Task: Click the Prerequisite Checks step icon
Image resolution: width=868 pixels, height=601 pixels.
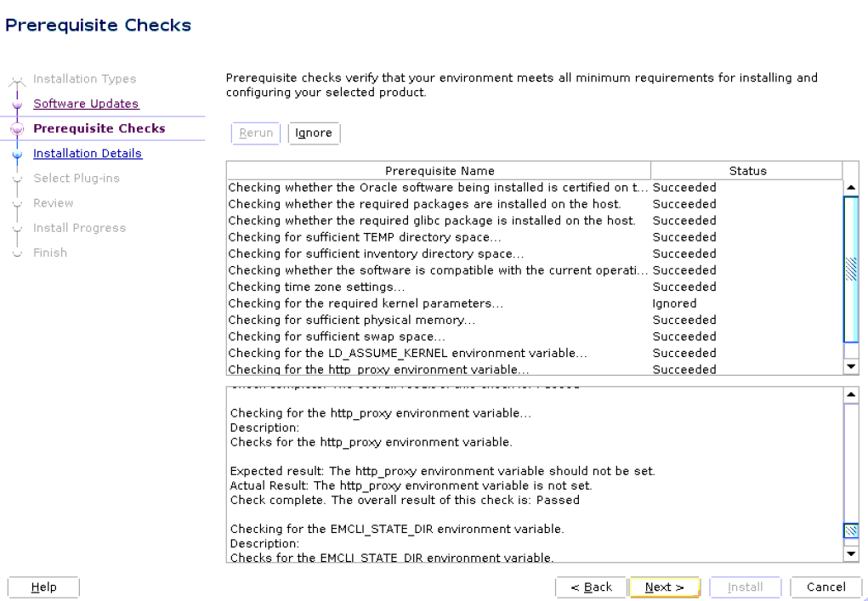Action: [17, 128]
